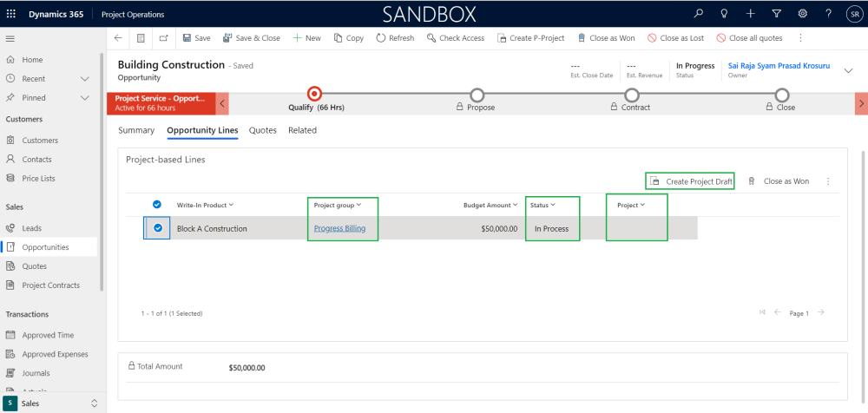Open the advanced filter funnel icon

777,15
